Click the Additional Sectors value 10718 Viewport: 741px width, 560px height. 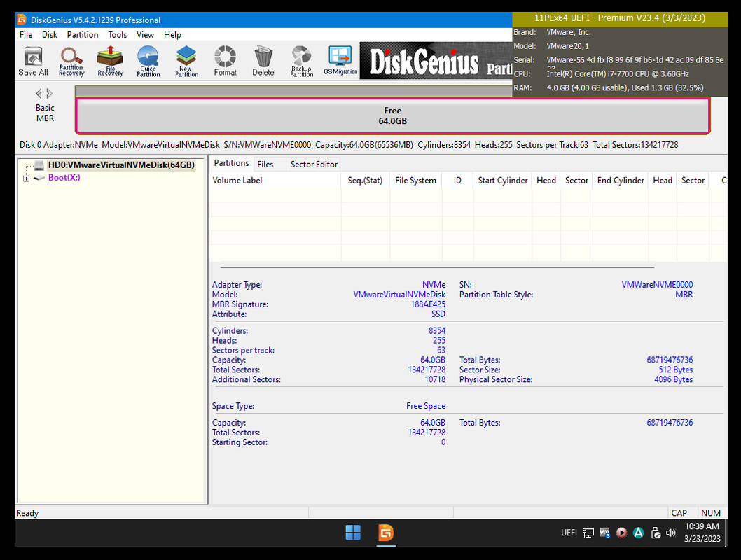(435, 379)
